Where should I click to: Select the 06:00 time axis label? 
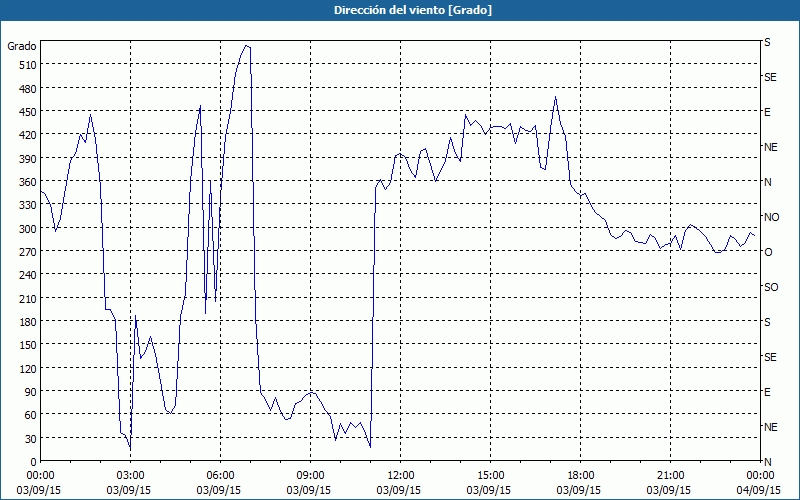pyautogui.click(x=220, y=475)
